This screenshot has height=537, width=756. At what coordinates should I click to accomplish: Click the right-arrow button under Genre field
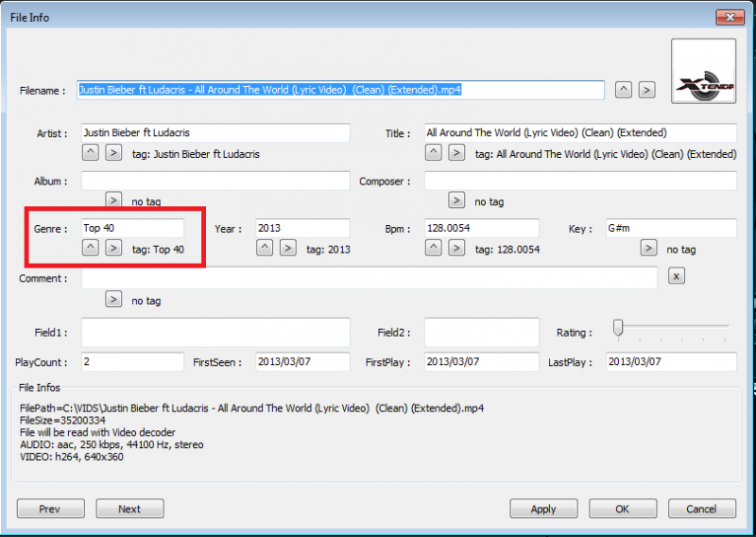click(113, 248)
